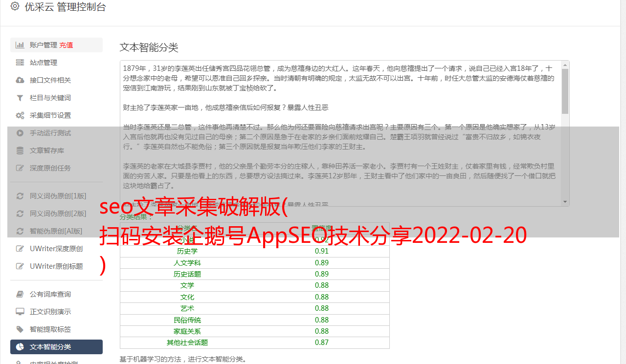This screenshot has width=626, height=364.
Task: Click the 文本智能分类 page heading
Action: [x=149, y=47]
